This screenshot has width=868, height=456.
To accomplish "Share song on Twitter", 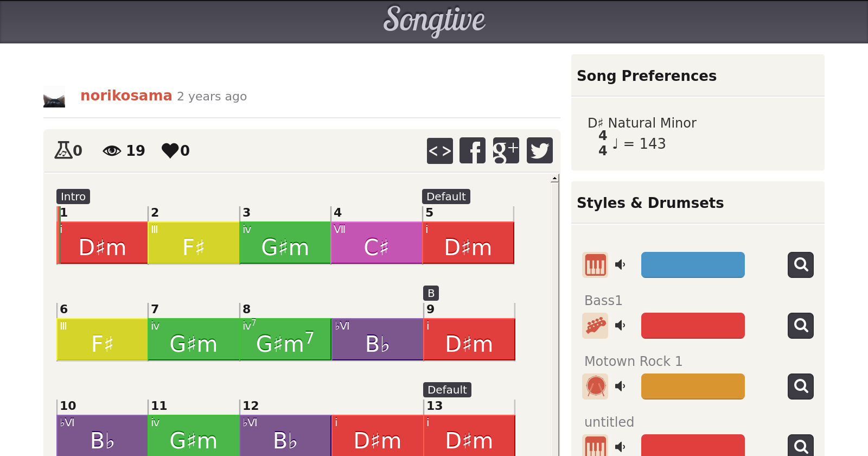I will pyautogui.click(x=539, y=150).
